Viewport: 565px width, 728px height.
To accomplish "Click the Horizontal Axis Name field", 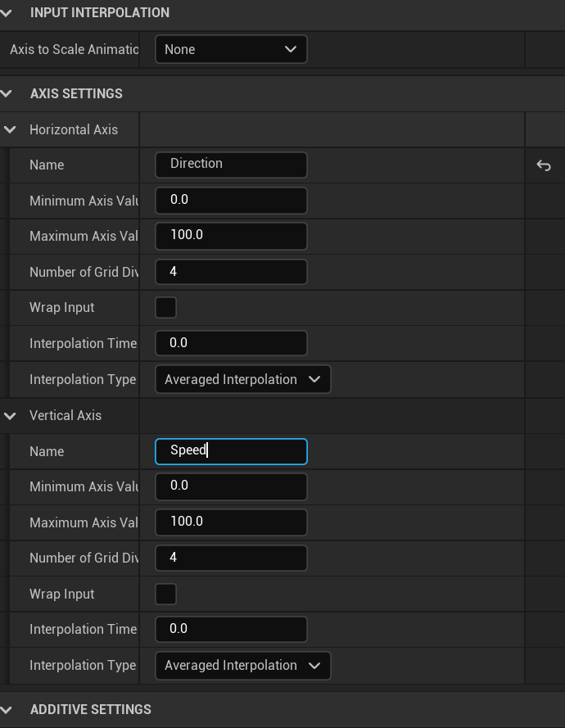I will (x=231, y=165).
